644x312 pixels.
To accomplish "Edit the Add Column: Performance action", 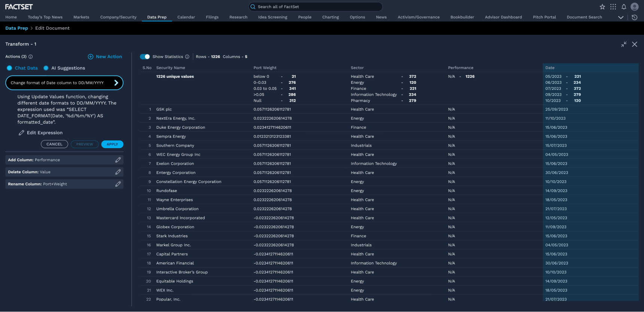I will (x=118, y=160).
